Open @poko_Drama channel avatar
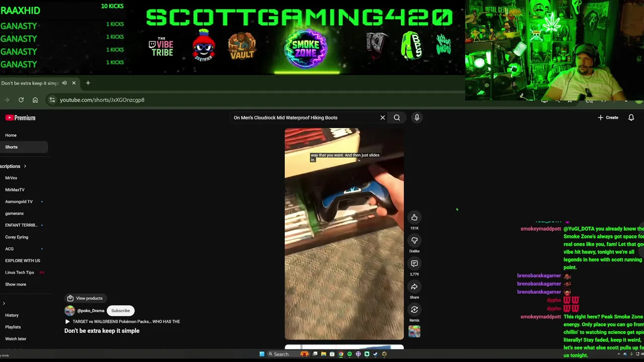Image resolution: width=644 pixels, height=362 pixels. coord(69,311)
